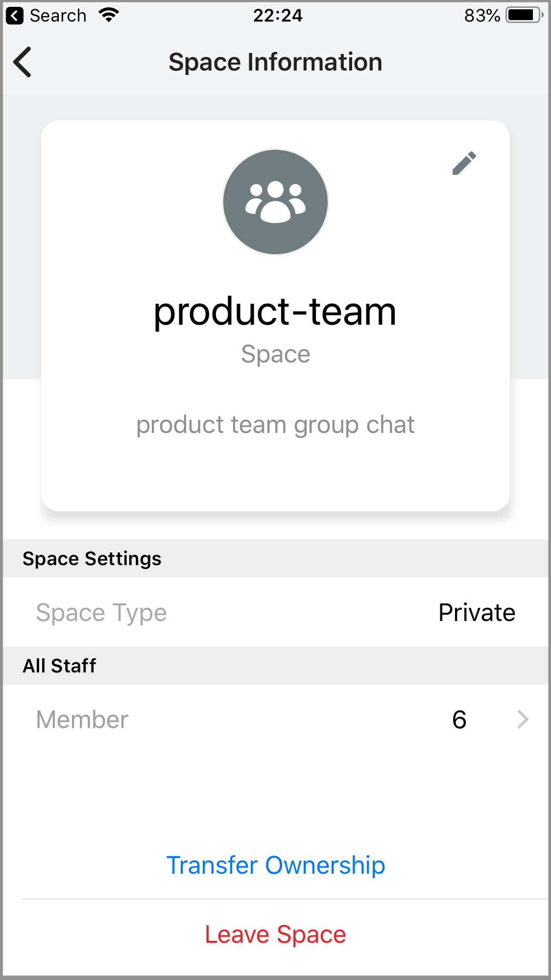This screenshot has width=551, height=980.
Task: Tap the Space Information page title
Action: (x=275, y=62)
